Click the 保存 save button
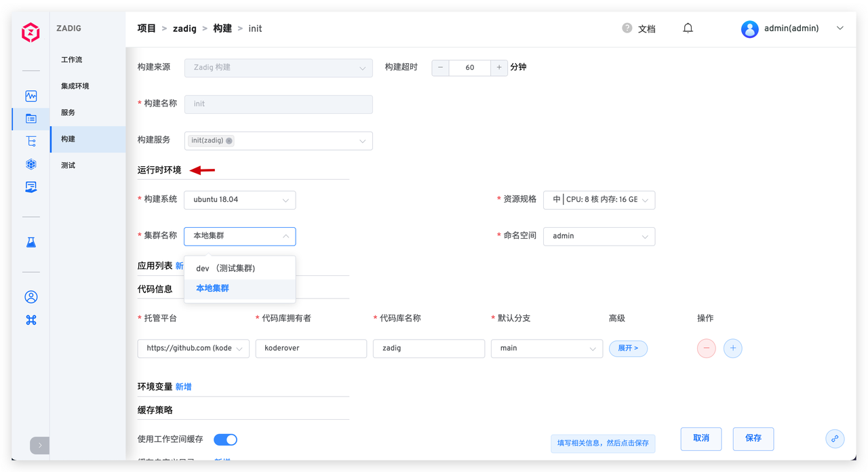This screenshot has width=868, height=472. (753, 439)
